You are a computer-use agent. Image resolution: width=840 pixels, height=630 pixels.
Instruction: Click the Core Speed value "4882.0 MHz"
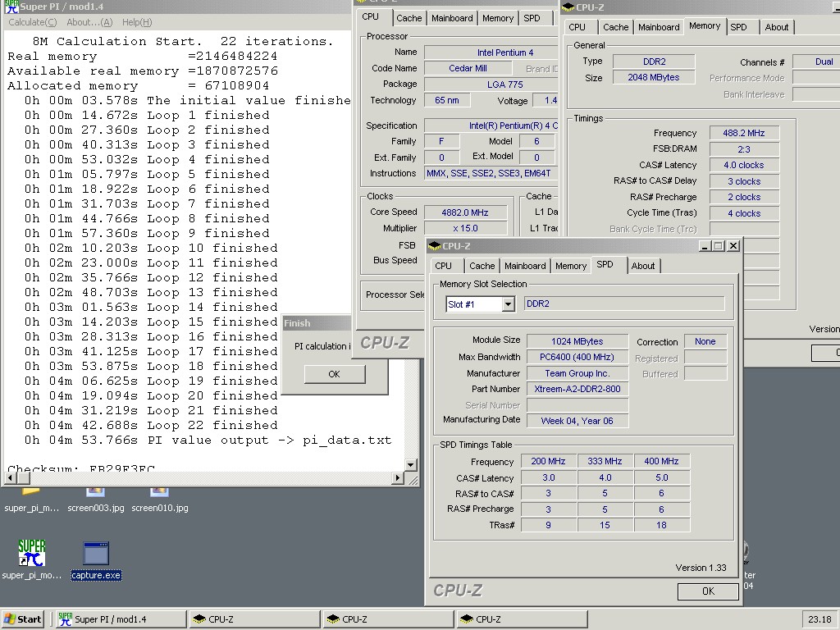tap(465, 212)
